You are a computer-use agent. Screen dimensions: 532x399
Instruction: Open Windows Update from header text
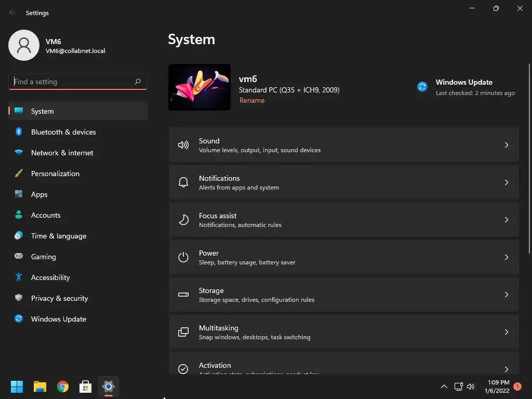point(464,82)
